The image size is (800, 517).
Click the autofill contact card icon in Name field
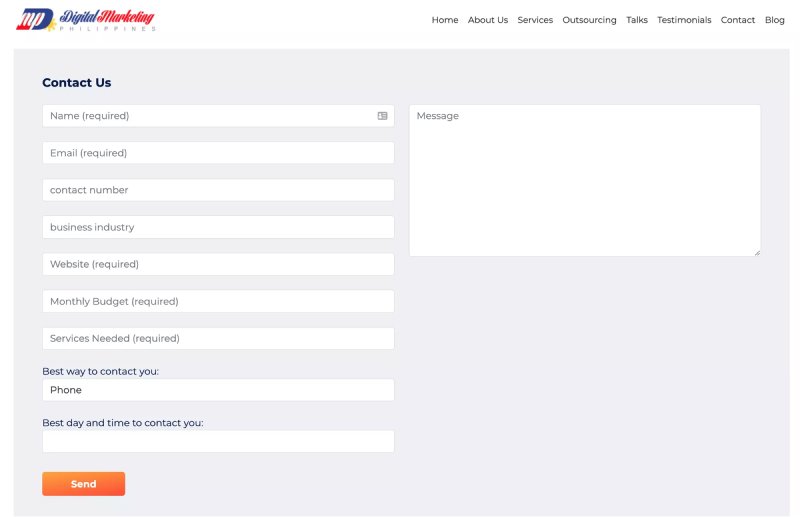click(x=382, y=116)
